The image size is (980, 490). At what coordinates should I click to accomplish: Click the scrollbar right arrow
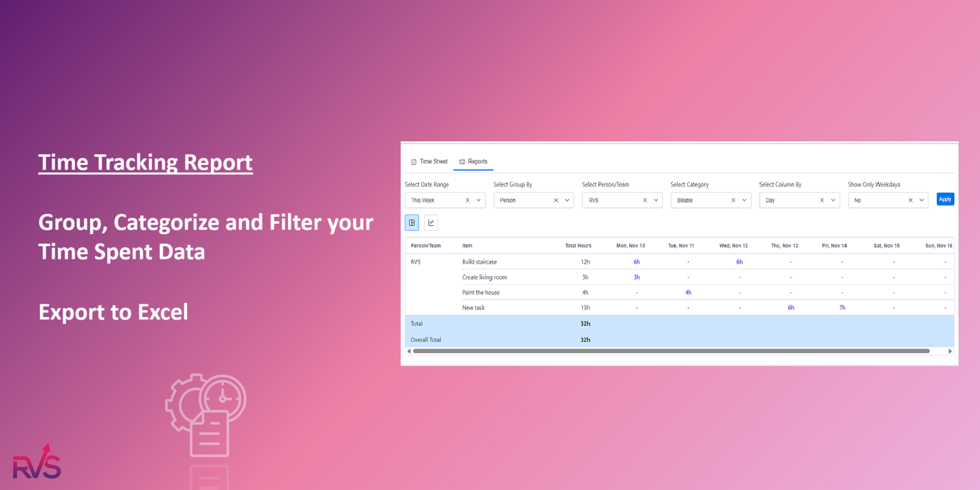click(x=950, y=351)
